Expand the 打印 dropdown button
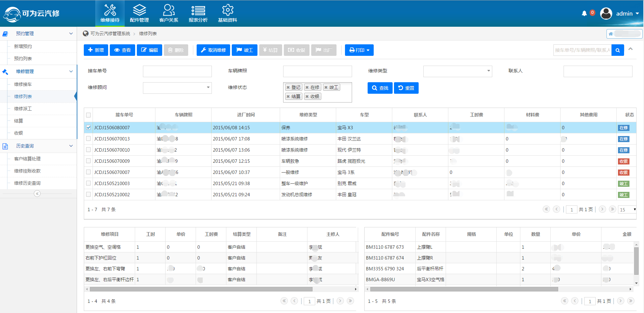 359,50
